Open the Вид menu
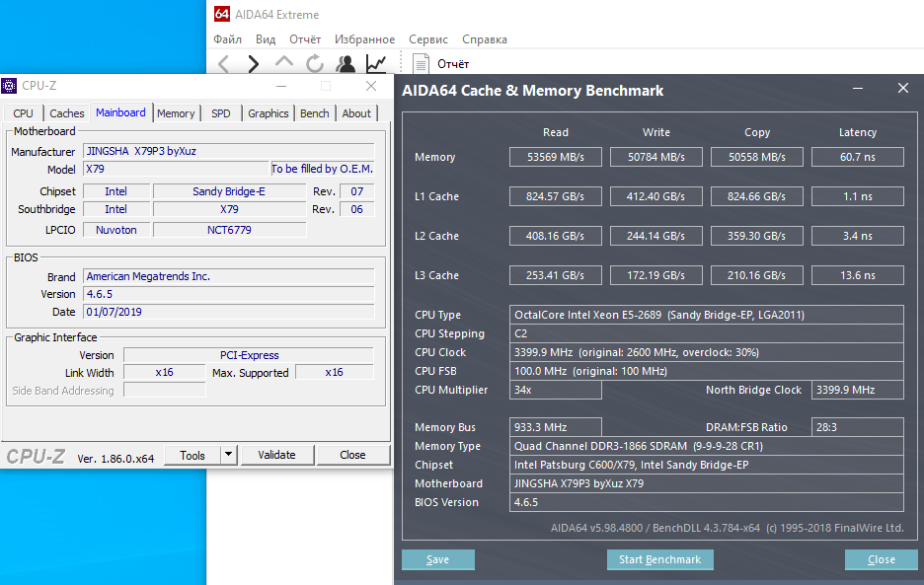 point(266,39)
